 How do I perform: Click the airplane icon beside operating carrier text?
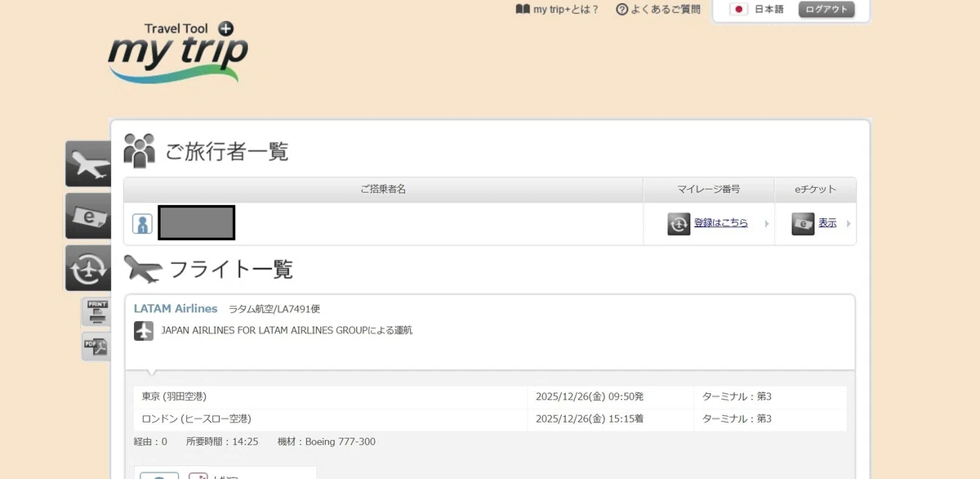tap(144, 331)
